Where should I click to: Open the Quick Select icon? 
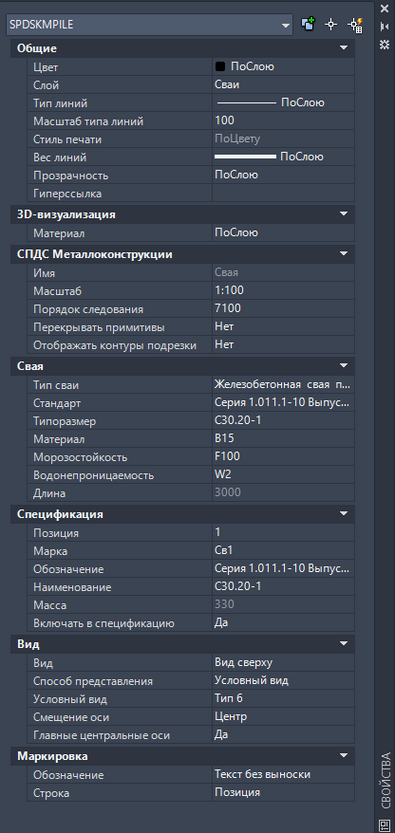(x=355, y=24)
